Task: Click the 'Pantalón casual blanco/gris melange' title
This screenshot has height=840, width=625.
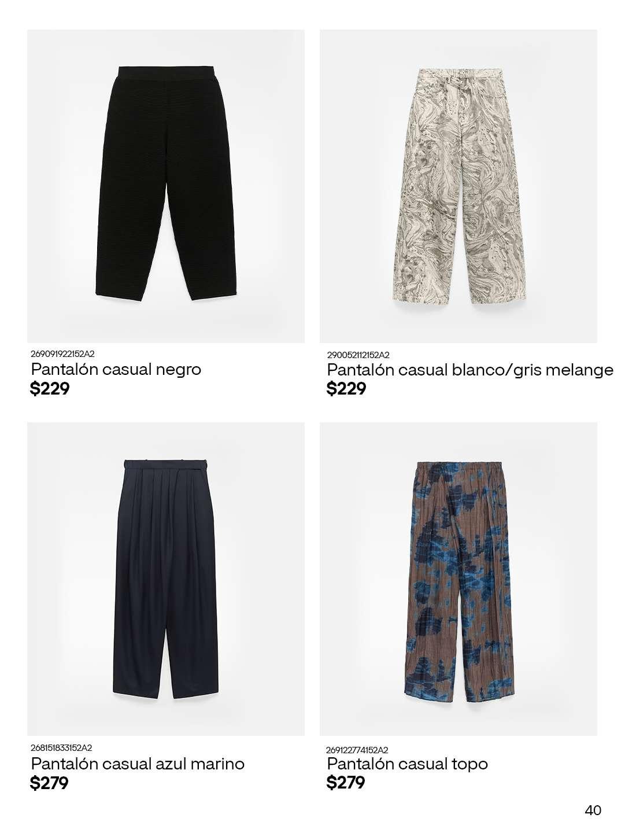Action: pos(470,370)
